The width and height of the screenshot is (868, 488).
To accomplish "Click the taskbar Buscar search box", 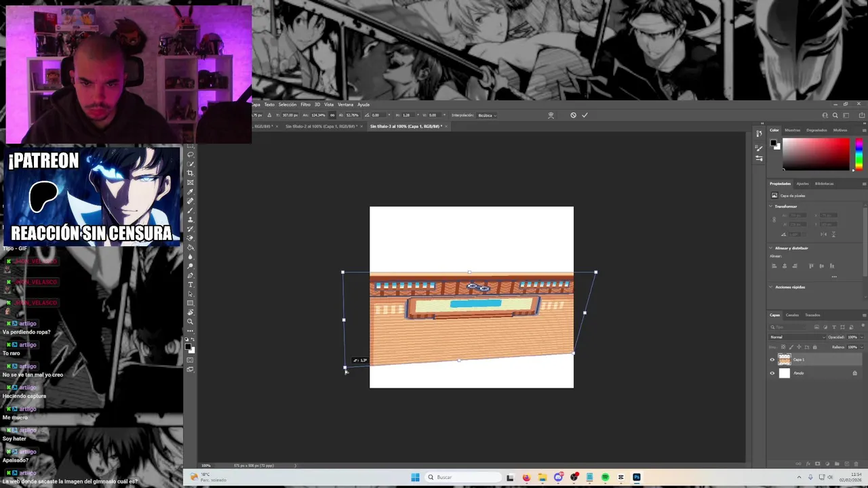I will [x=462, y=477].
